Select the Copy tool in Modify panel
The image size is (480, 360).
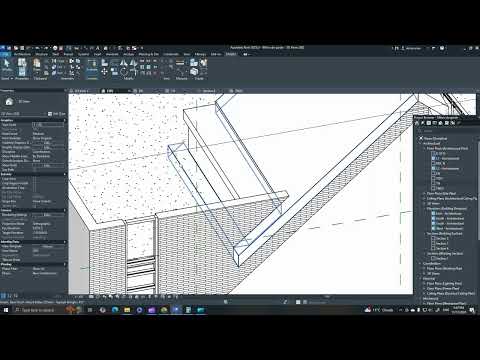(114, 72)
